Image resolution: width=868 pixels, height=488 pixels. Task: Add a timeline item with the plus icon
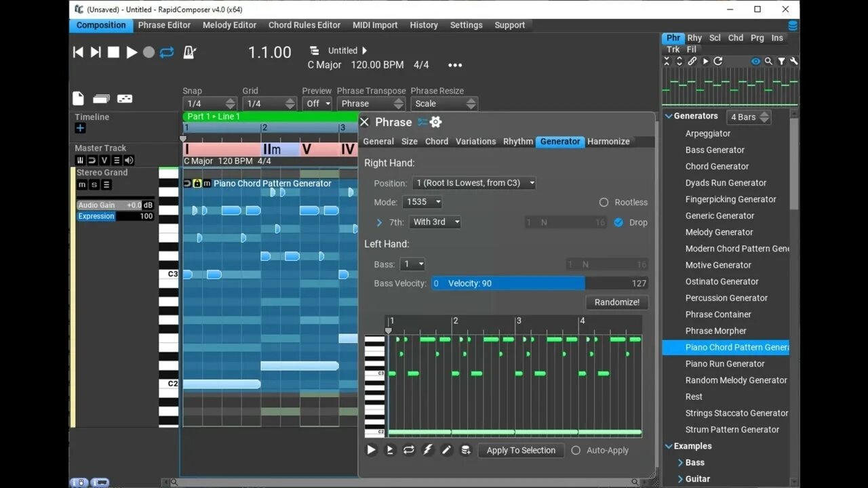tap(80, 128)
